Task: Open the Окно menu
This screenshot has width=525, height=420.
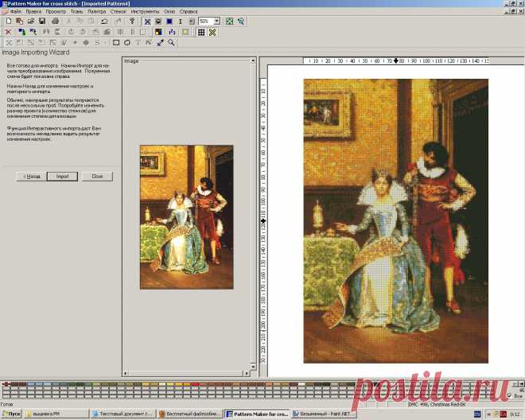Action: (169, 11)
